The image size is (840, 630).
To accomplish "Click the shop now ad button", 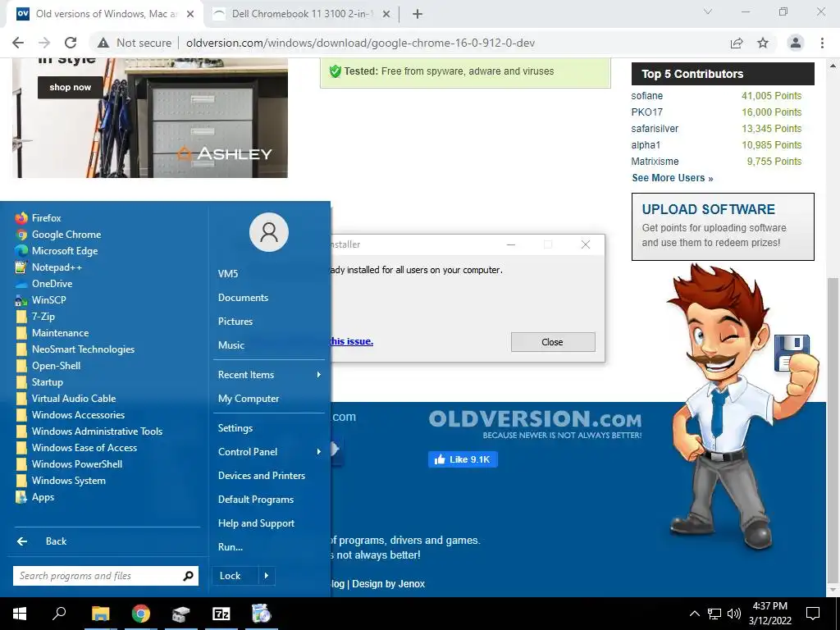I will coord(71,87).
